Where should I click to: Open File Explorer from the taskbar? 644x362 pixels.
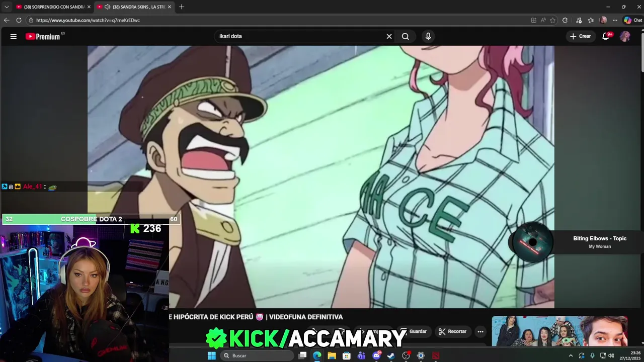pyautogui.click(x=332, y=355)
